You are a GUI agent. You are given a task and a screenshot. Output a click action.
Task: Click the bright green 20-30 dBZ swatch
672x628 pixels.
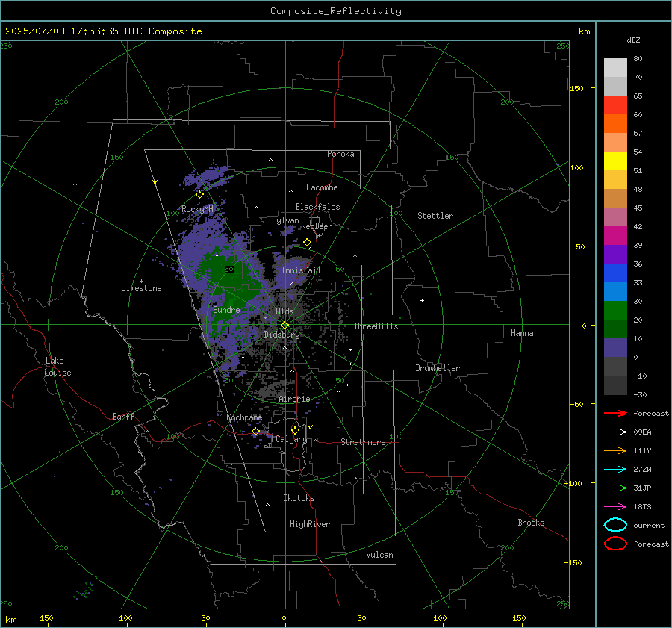click(615, 311)
